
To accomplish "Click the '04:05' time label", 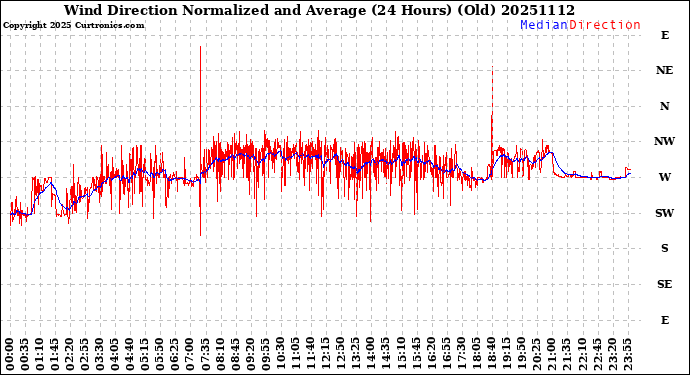I will [115, 355].
